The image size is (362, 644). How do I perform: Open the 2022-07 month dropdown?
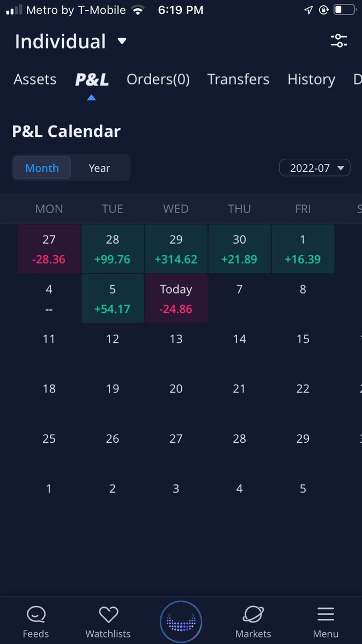[x=315, y=168]
